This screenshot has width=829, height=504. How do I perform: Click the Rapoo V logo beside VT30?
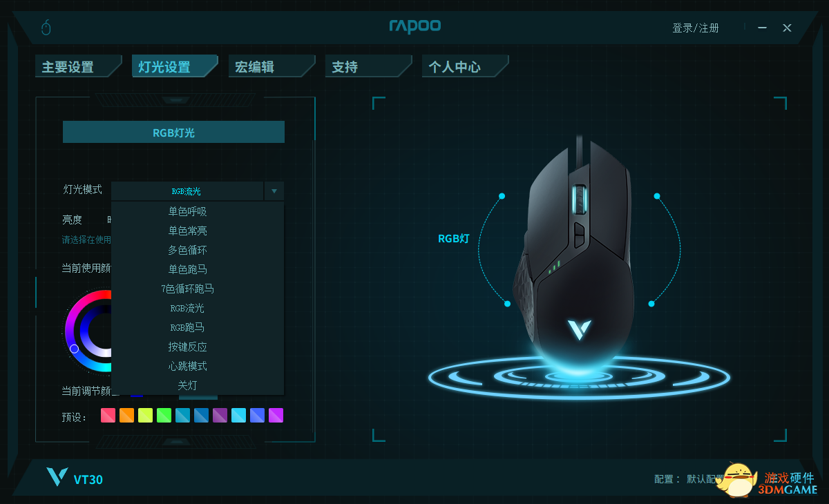click(x=57, y=477)
